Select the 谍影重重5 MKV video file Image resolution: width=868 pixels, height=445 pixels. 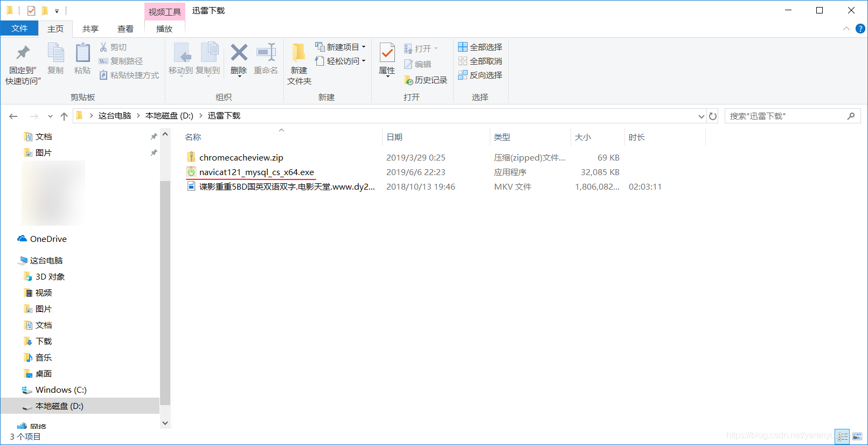[287, 187]
